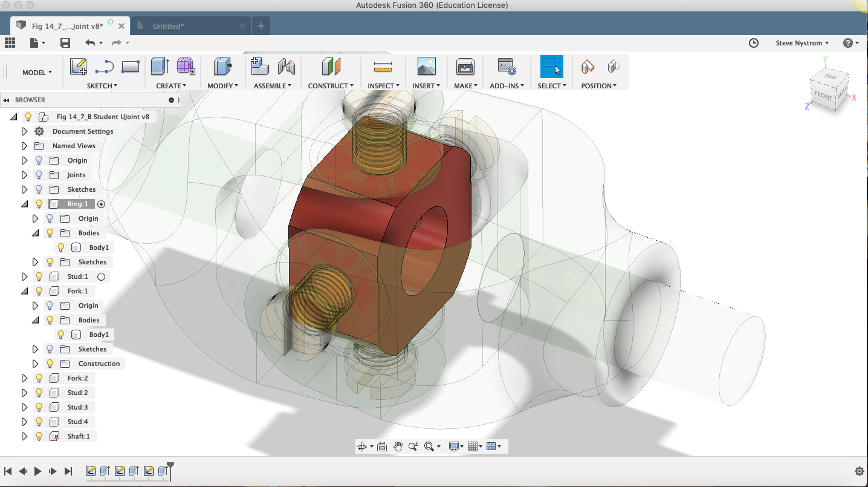Collapse the Fork:1 Bodies folder
The height and width of the screenshot is (487, 868).
point(34,320)
